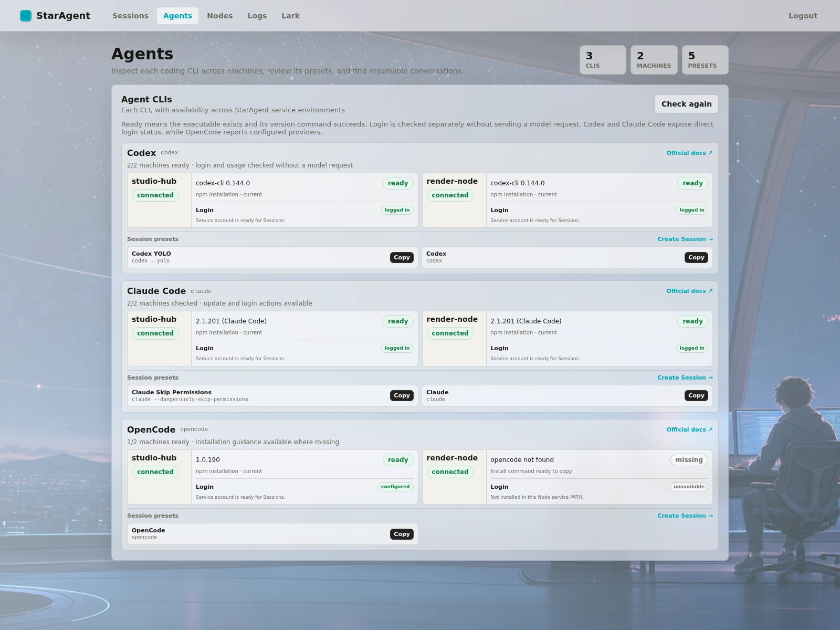The width and height of the screenshot is (840, 630).
Task: Select the Agents tab
Action: pos(177,16)
